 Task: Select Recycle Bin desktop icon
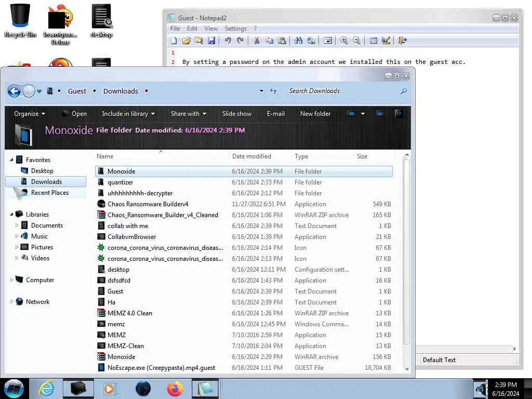(20, 20)
